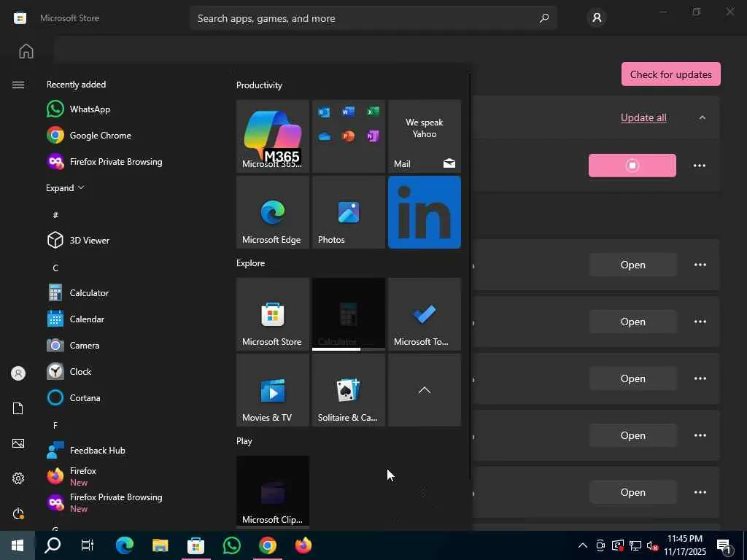Click the Update all link
Image resolution: width=747 pixels, height=560 pixels.
tap(643, 117)
